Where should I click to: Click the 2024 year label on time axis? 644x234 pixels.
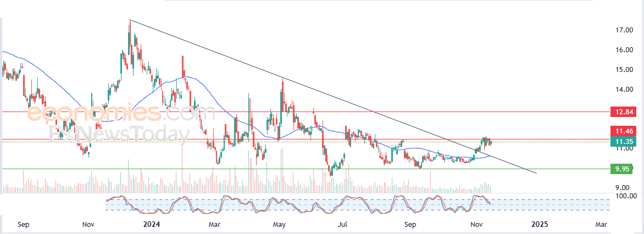coord(152,225)
